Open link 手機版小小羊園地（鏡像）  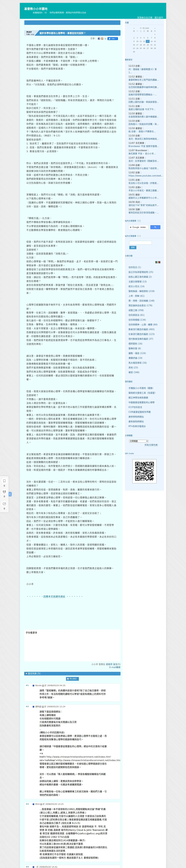[141, 388]
